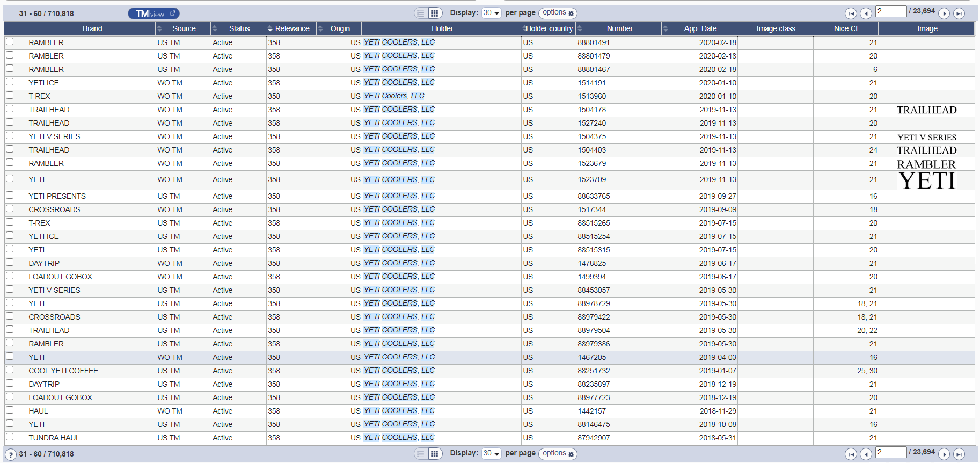The image size is (980, 463).
Task: Open the top options button
Action: 558,12
